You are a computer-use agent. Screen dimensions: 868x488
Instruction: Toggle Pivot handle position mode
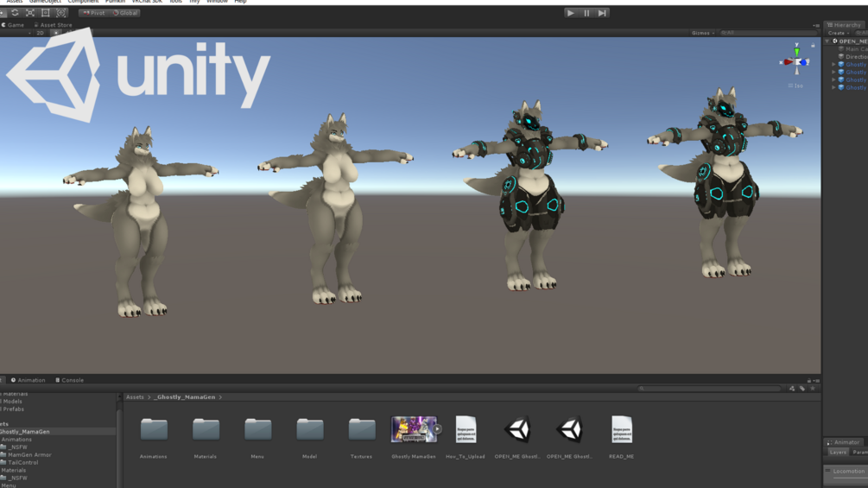pos(93,13)
